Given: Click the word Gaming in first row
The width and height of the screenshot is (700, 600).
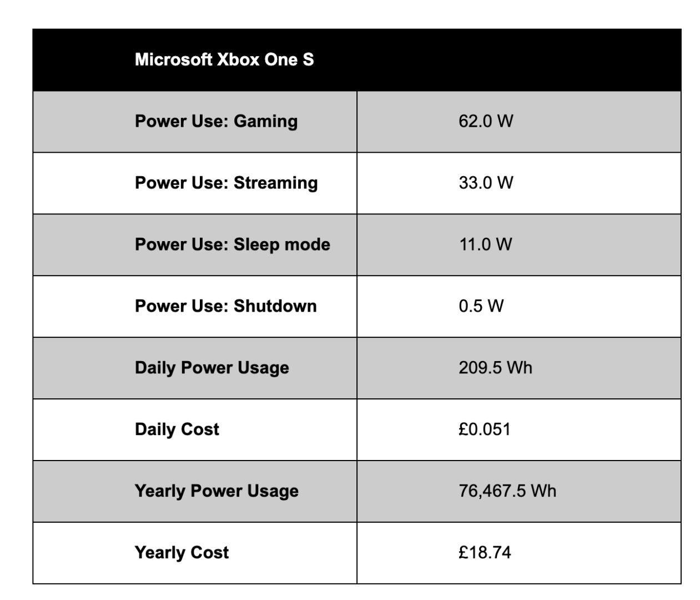Looking at the screenshot, I should pyautogui.click(x=265, y=121).
